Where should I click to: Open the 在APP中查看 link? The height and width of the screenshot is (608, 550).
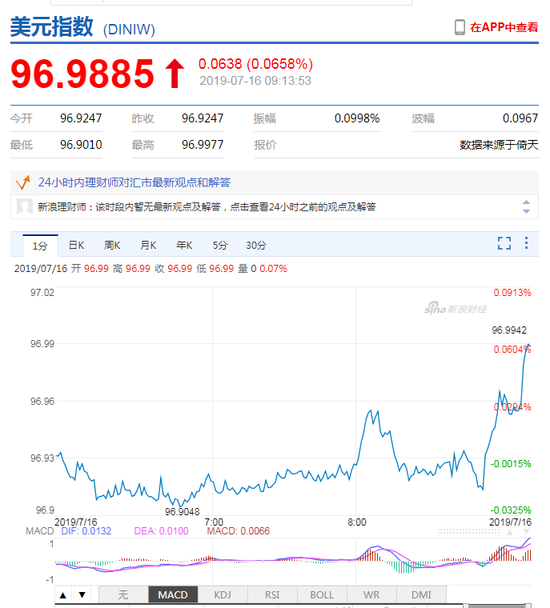pyautogui.click(x=504, y=27)
